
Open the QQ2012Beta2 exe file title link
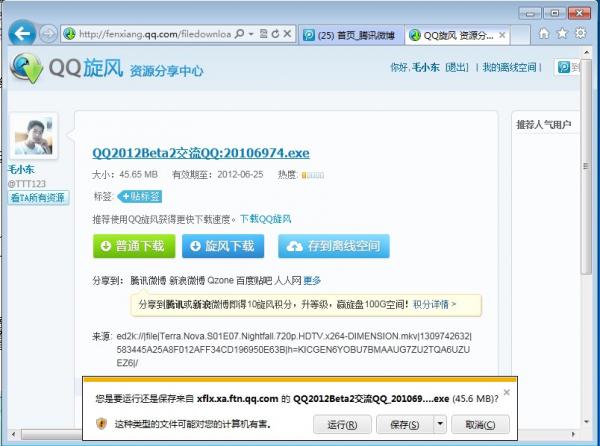201,153
